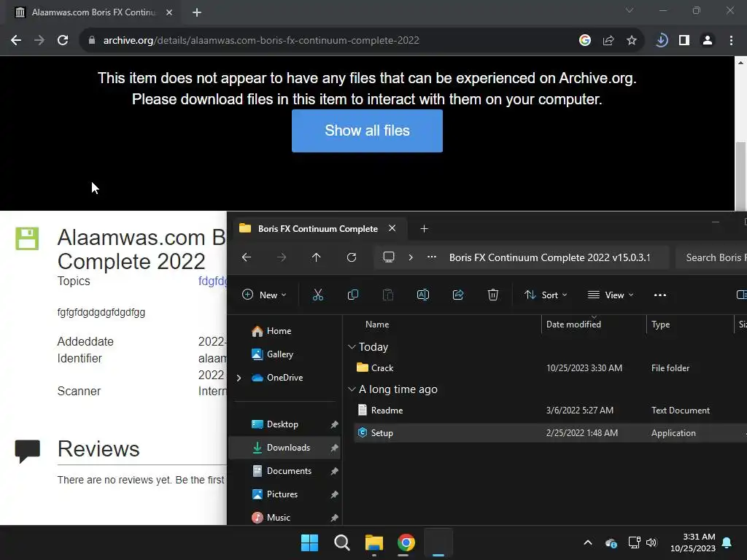The image size is (747, 560).
Task: Open Music in the navigation pane
Action: pos(278,518)
